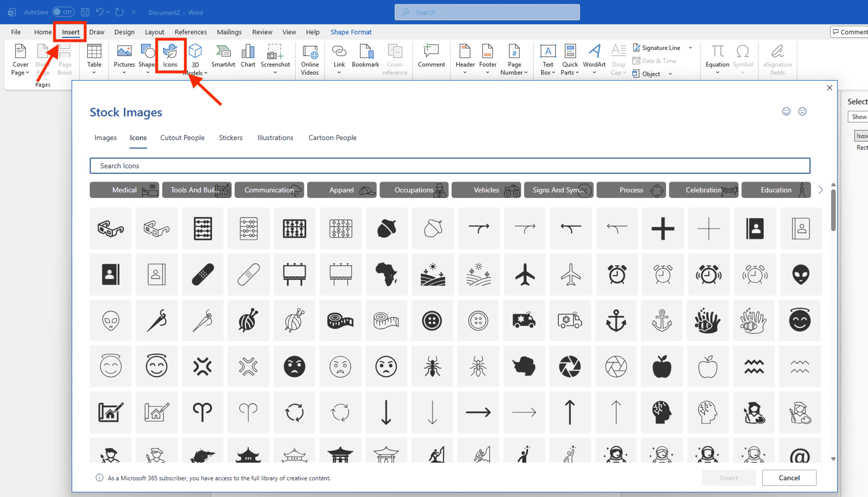The height and width of the screenshot is (497, 868).
Task: Open the References ribbon tab
Action: pos(190,32)
